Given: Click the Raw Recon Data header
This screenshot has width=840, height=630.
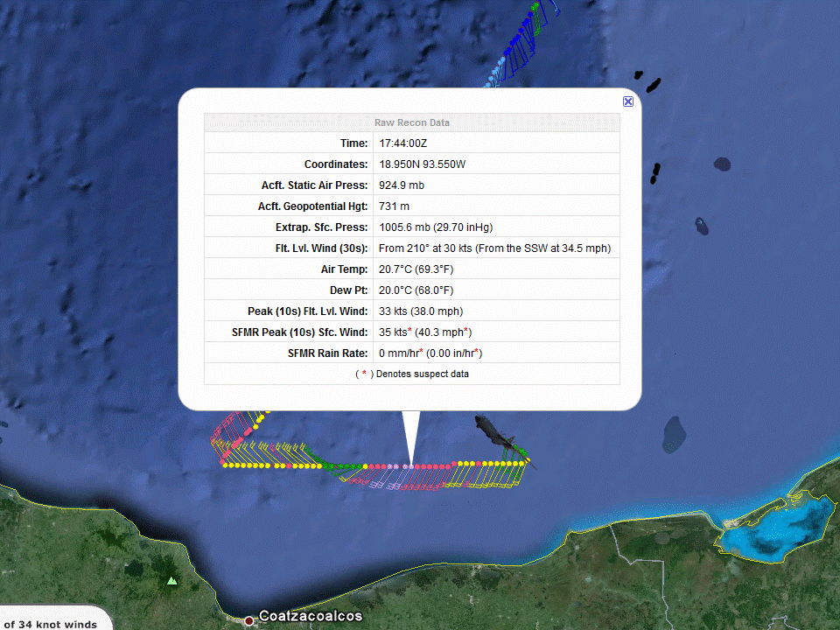Looking at the screenshot, I should point(411,122).
